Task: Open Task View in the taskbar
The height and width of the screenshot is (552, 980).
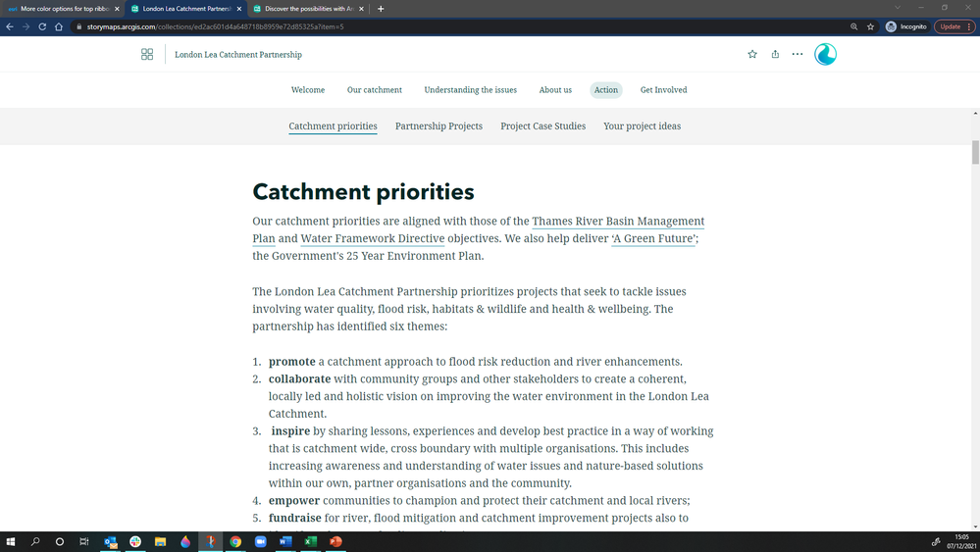Action: click(x=84, y=541)
